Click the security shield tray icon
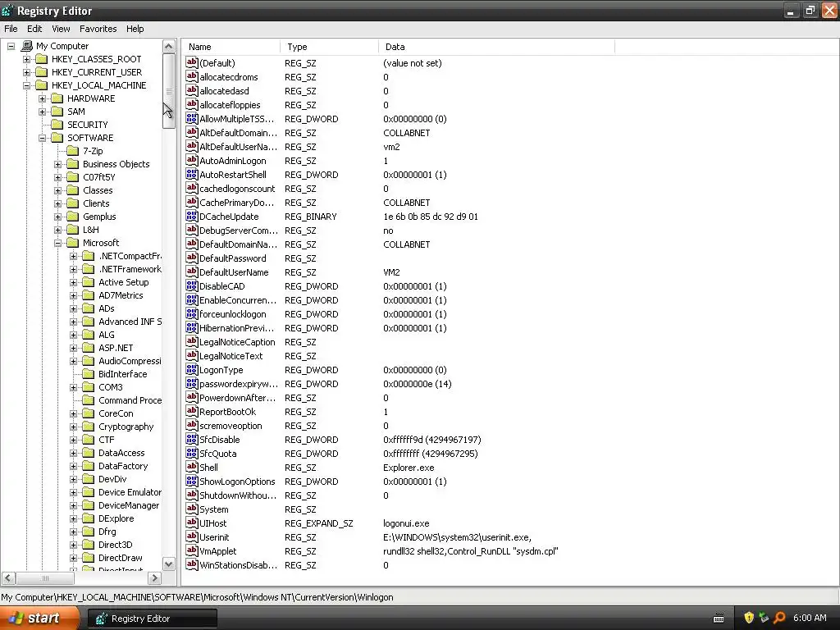 point(749,618)
